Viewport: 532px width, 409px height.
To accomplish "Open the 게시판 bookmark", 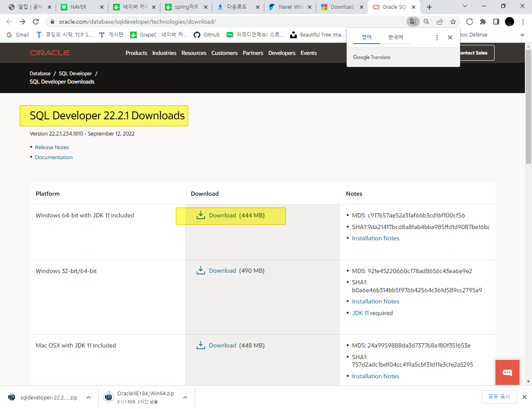I will (x=111, y=35).
